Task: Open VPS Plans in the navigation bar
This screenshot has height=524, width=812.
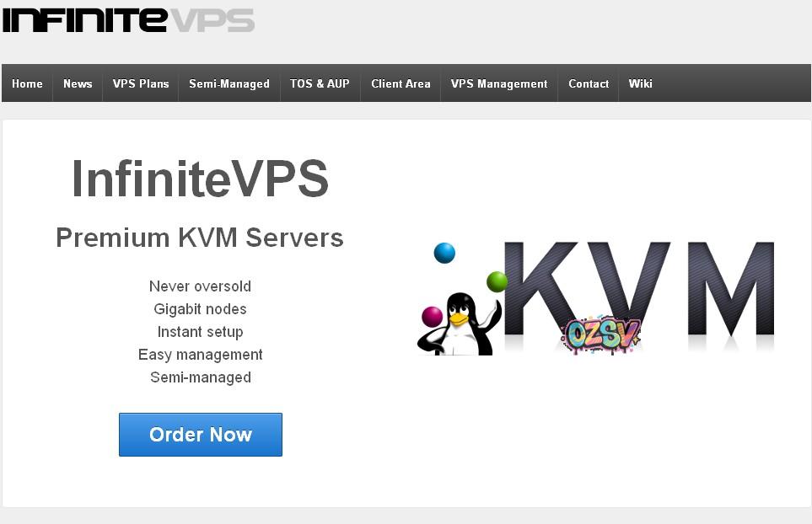Action: (141, 83)
